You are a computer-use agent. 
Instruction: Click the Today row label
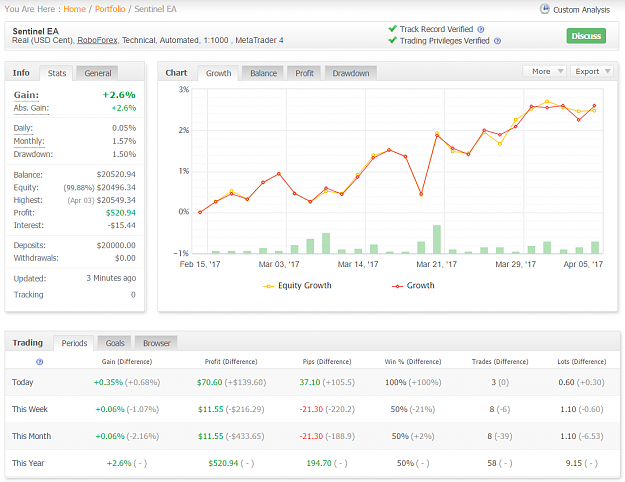pyautogui.click(x=22, y=382)
